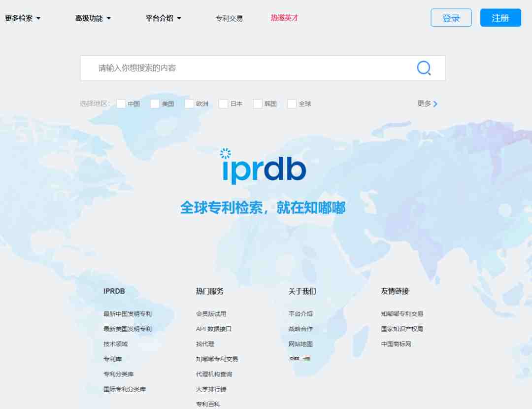Click the 友情链接 footer heading
The height and width of the screenshot is (409, 532).
395,291
